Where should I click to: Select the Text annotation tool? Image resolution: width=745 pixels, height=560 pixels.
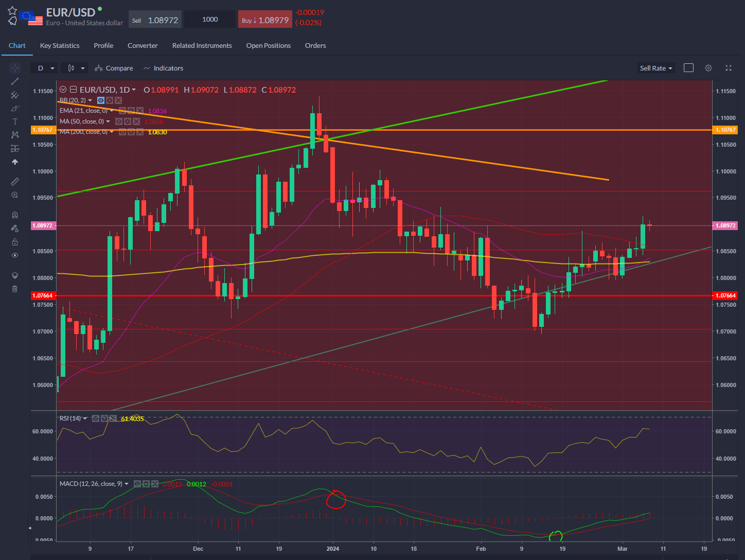pos(15,121)
